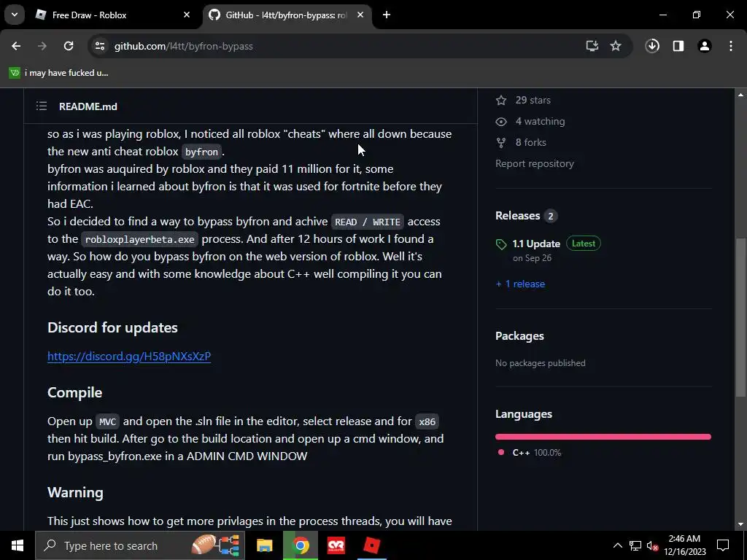Switch to the Free Draw - Roblox tab
The width and height of the screenshot is (747, 560).
coord(112,15)
